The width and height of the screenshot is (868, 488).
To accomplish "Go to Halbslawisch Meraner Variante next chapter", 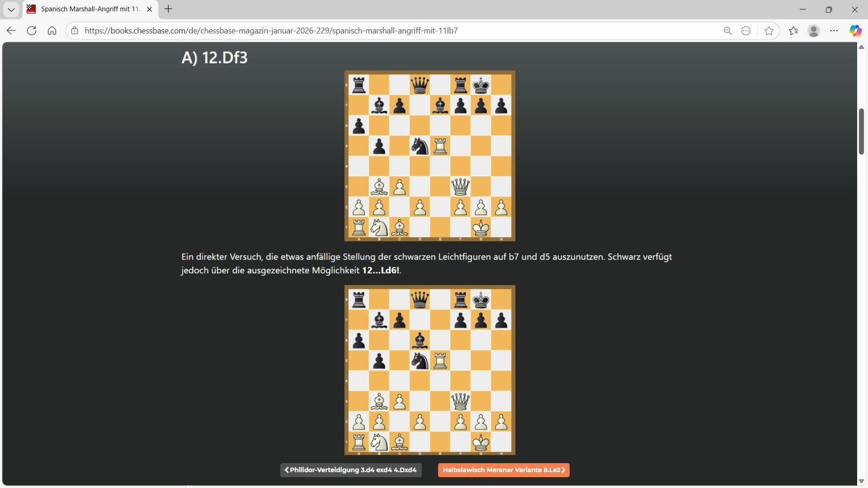I will point(504,470).
